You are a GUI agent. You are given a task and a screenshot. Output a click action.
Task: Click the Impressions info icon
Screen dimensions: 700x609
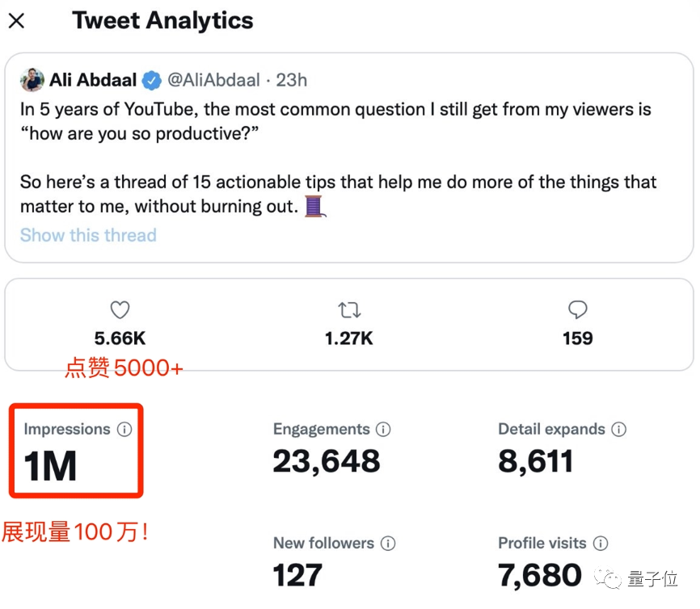pyautogui.click(x=124, y=430)
